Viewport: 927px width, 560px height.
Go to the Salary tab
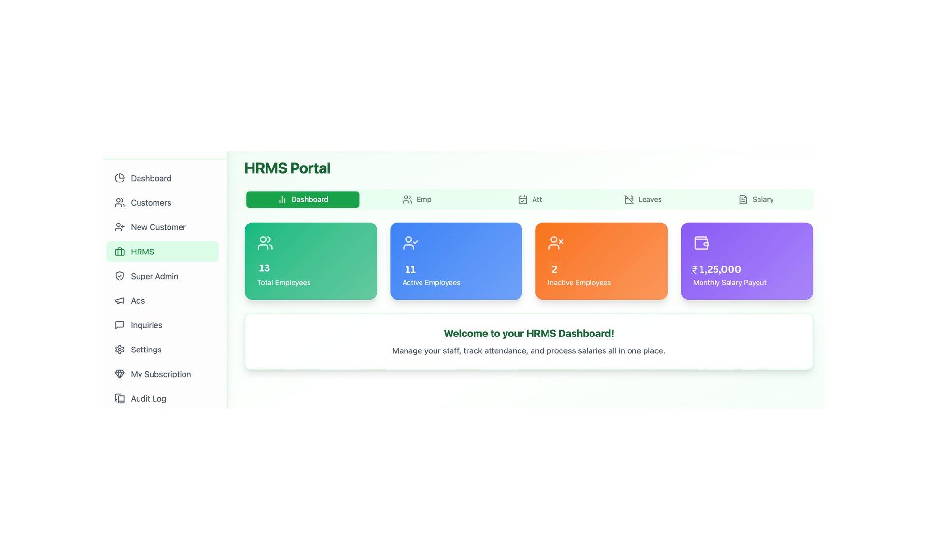(x=756, y=199)
